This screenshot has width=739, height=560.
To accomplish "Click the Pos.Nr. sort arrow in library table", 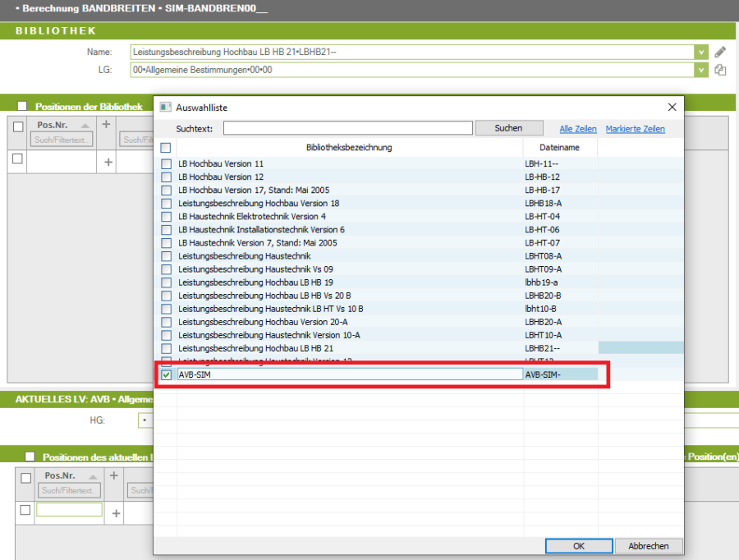I will [x=85, y=125].
